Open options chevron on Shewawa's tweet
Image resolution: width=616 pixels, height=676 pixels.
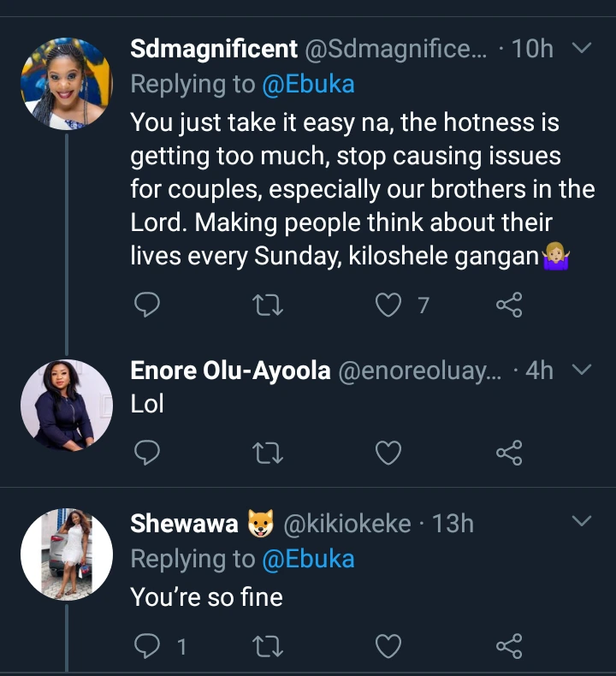[581, 521]
